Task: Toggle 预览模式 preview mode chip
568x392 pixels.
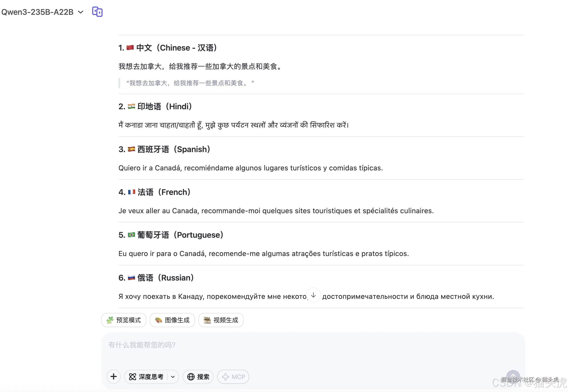Action: pyautogui.click(x=124, y=320)
